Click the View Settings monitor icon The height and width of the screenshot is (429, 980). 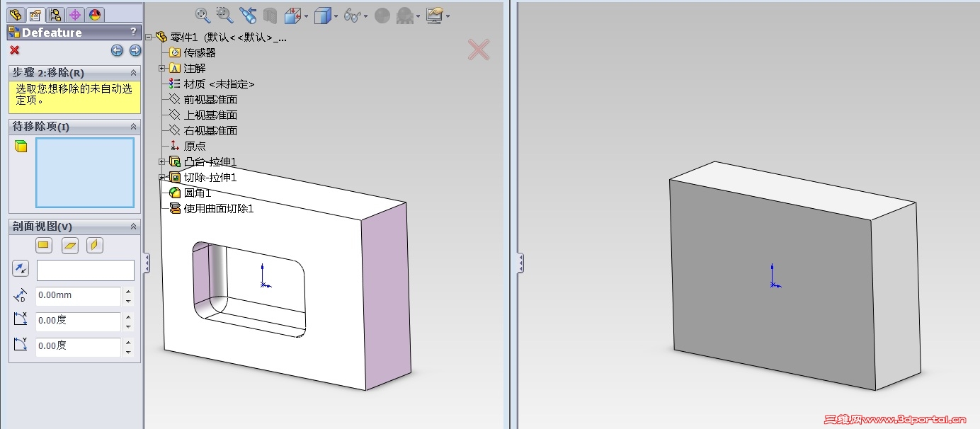pos(435,15)
